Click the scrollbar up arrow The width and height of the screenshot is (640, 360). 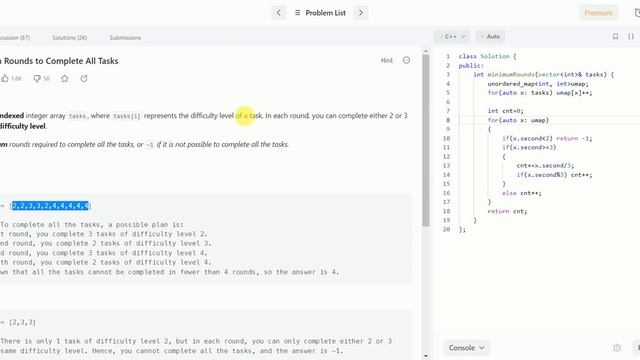tap(426, 51)
